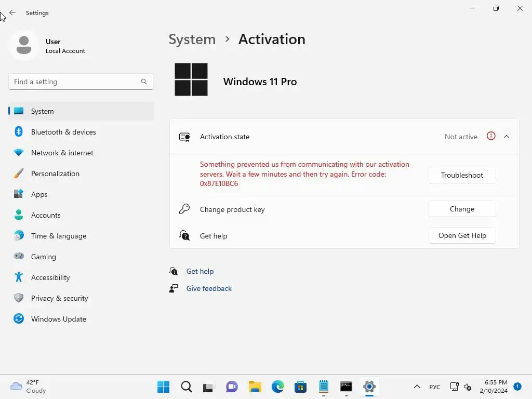Open the clock showing 6:55 PM
Screen dimensions: 532x399
pyautogui.click(x=494, y=387)
